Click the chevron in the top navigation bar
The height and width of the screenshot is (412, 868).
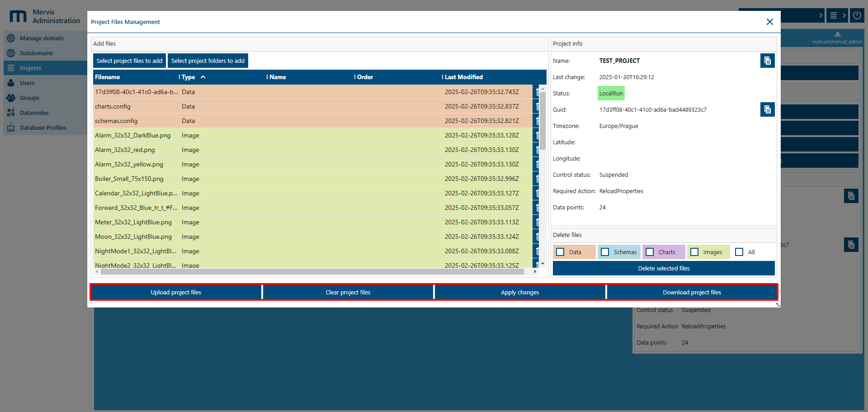point(821,15)
